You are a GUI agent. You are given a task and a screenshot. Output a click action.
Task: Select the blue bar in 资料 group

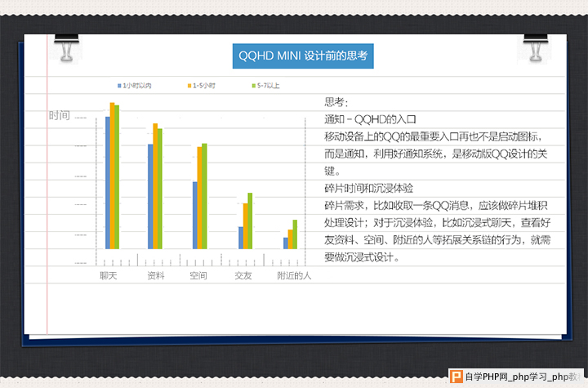point(150,196)
